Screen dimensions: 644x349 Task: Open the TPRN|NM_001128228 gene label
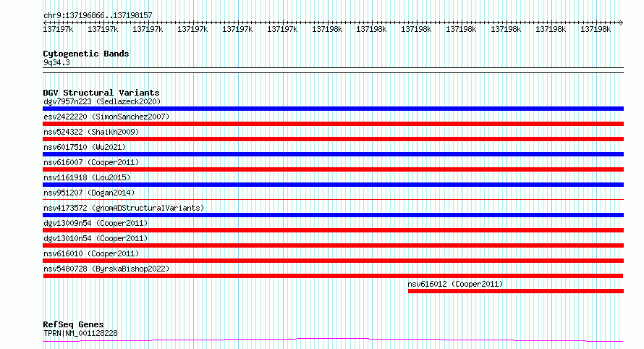click(80, 333)
